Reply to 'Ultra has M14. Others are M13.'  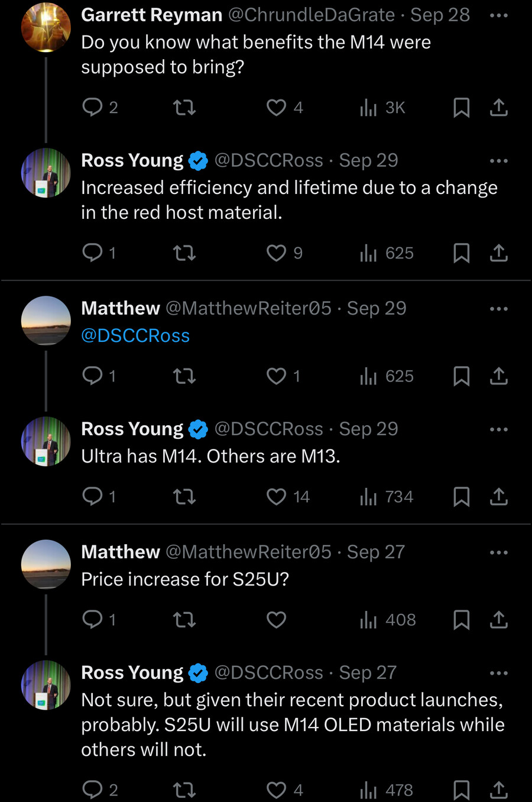[x=92, y=496]
